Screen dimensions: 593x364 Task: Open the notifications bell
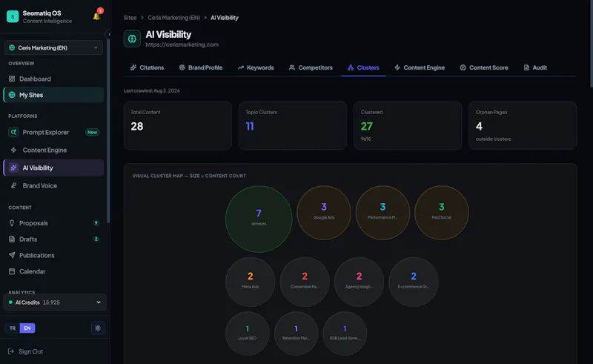click(97, 16)
